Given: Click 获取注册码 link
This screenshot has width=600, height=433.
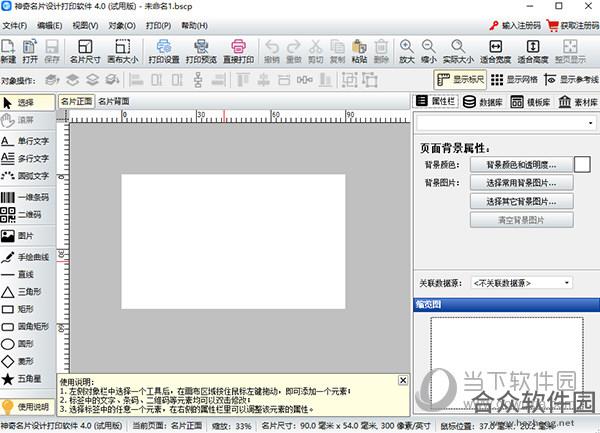Looking at the screenshot, I should (x=573, y=26).
